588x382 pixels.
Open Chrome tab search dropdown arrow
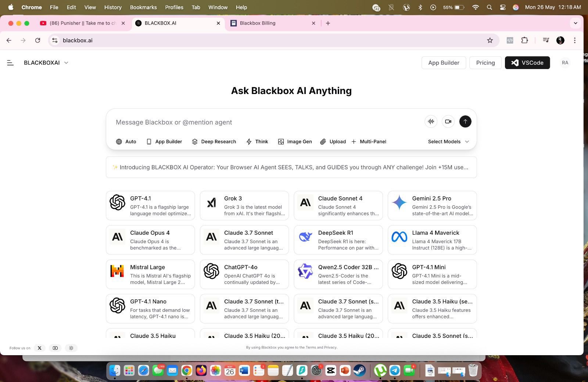[576, 23]
